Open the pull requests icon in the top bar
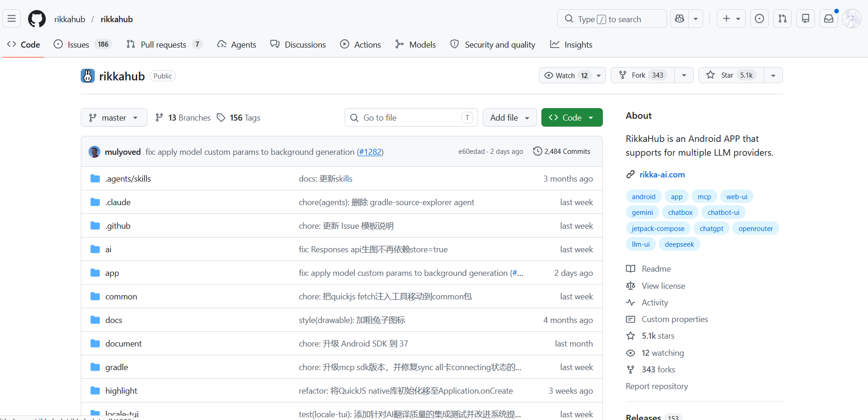Screen dimensions: 868x420 pos(783,19)
